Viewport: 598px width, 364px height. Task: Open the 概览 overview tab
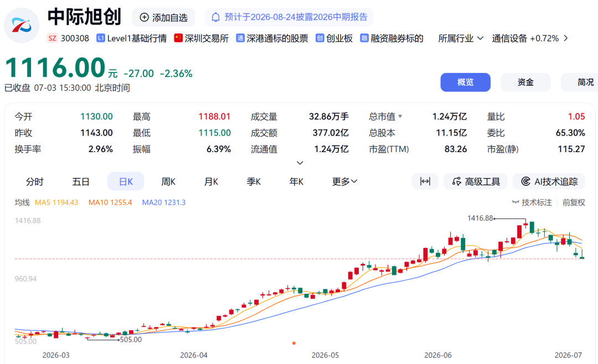click(x=465, y=82)
